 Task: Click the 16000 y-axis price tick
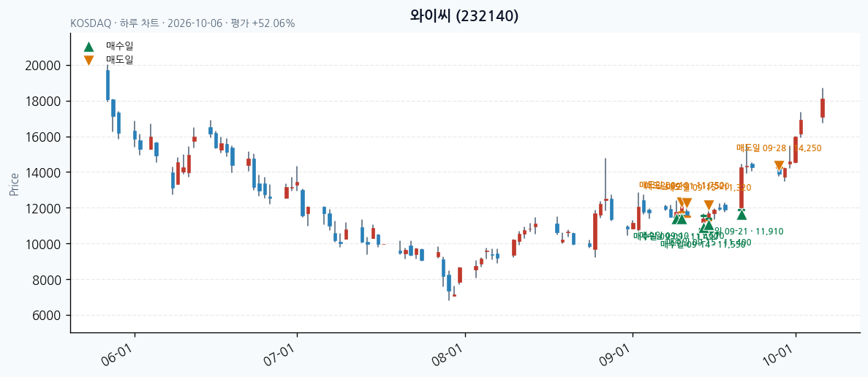pyautogui.click(x=43, y=137)
